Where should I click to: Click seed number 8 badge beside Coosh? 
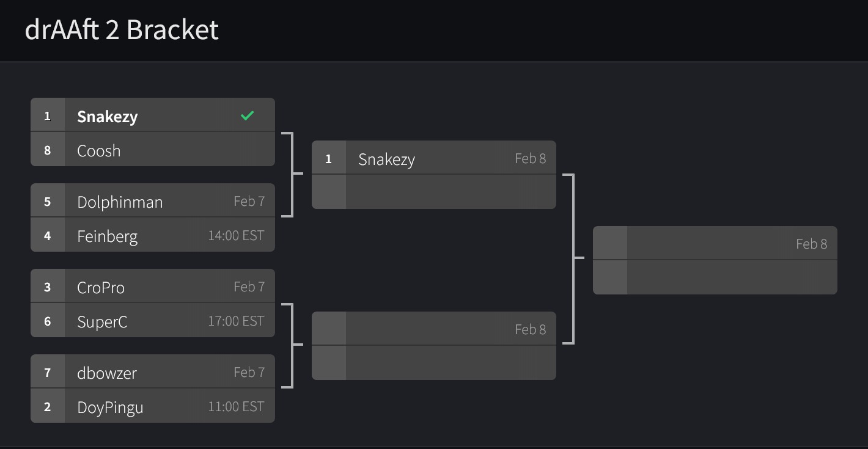tap(48, 150)
